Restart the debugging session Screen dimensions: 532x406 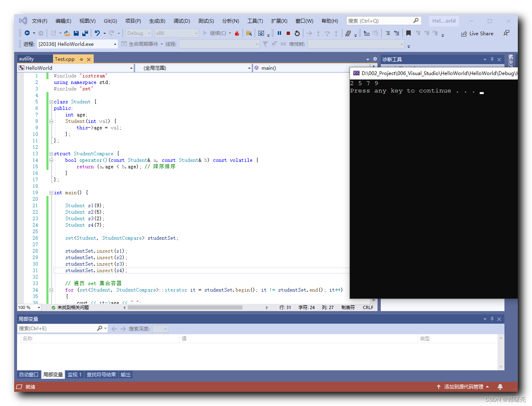click(x=298, y=33)
